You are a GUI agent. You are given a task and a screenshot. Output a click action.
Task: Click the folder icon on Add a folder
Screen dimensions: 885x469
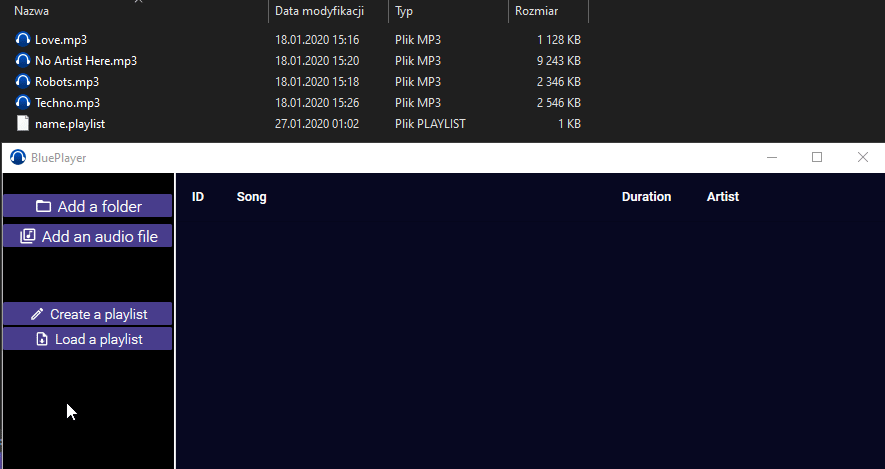pyautogui.click(x=43, y=207)
